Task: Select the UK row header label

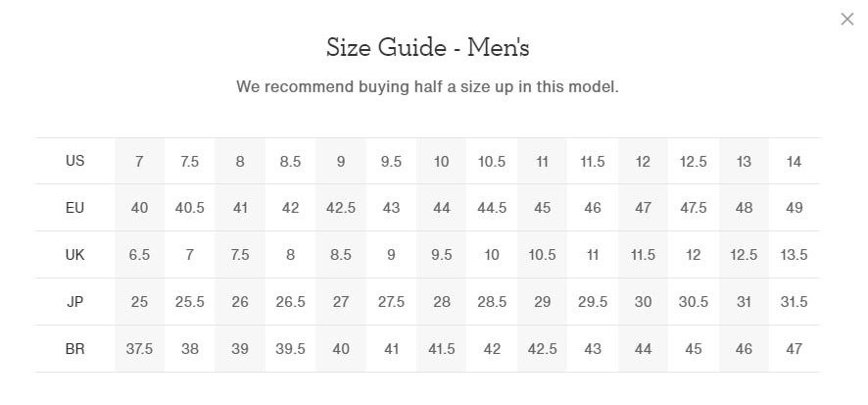Action: [74, 255]
